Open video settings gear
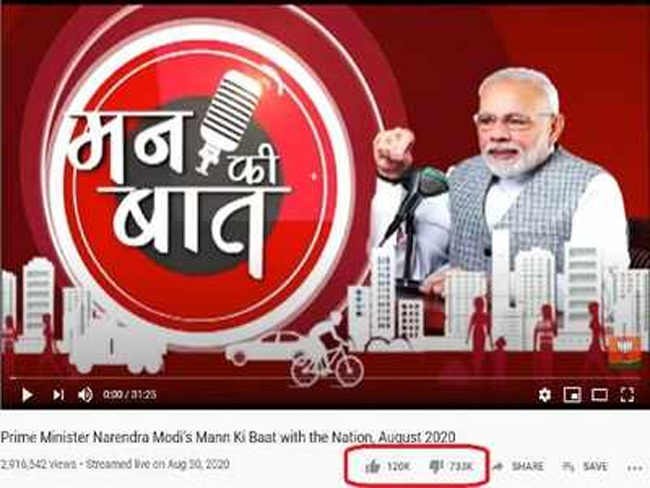Viewport: 650px width, 488px height. [x=545, y=395]
